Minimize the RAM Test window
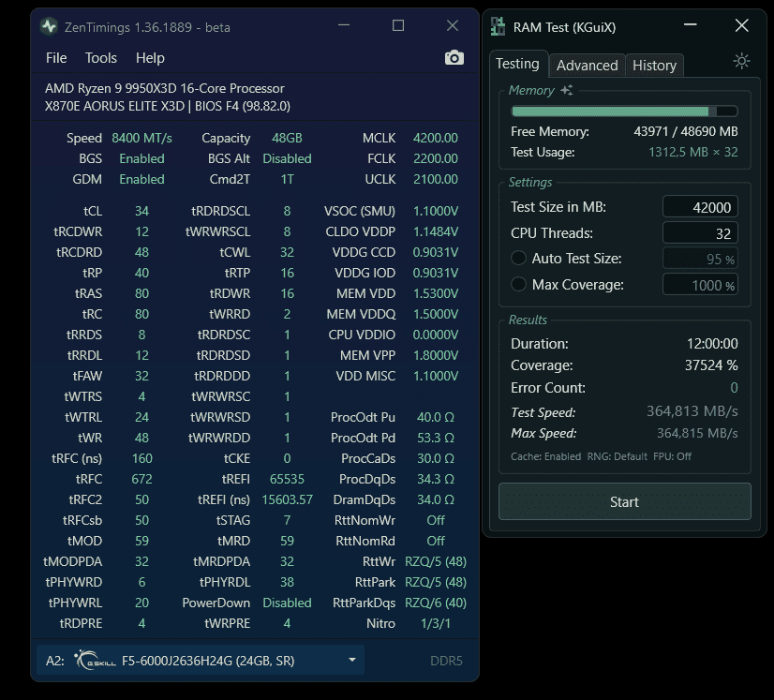The width and height of the screenshot is (774, 700). (x=690, y=25)
